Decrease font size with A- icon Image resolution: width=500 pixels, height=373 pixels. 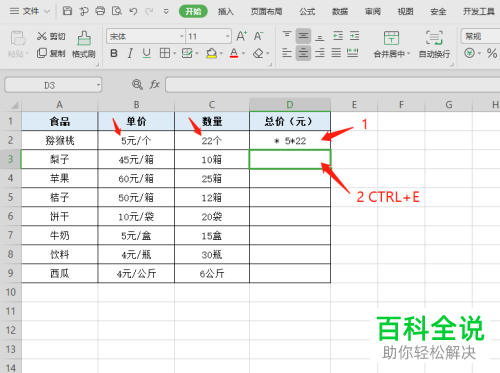point(259,36)
